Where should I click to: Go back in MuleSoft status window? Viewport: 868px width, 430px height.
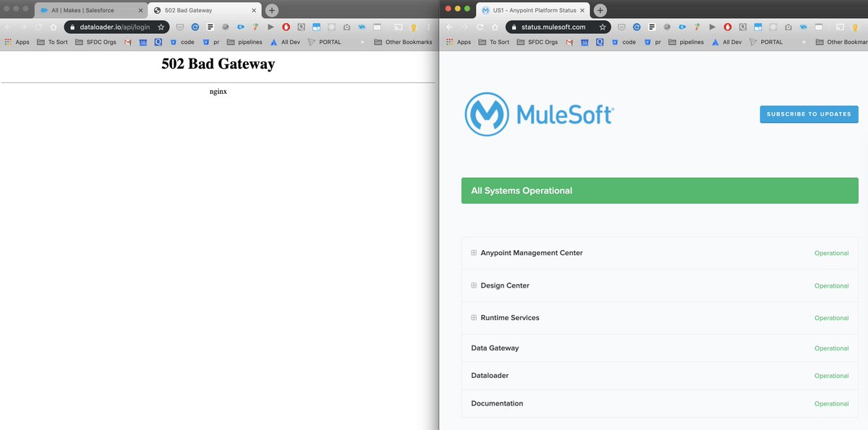pyautogui.click(x=449, y=27)
